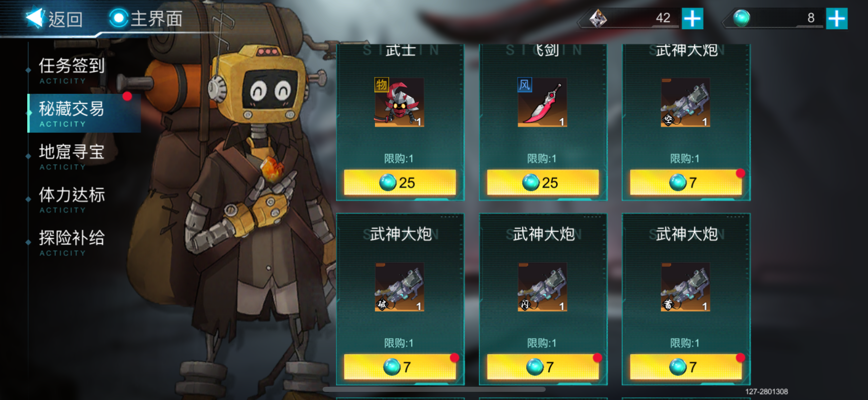Buy the 武士 for 25 orbs

click(400, 183)
